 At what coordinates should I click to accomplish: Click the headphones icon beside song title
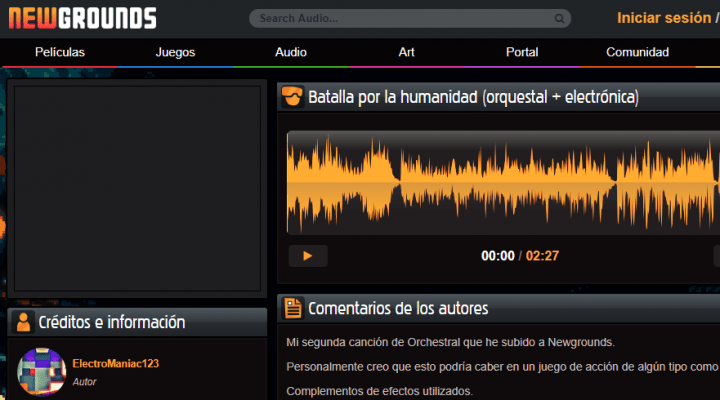click(x=292, y=96)
